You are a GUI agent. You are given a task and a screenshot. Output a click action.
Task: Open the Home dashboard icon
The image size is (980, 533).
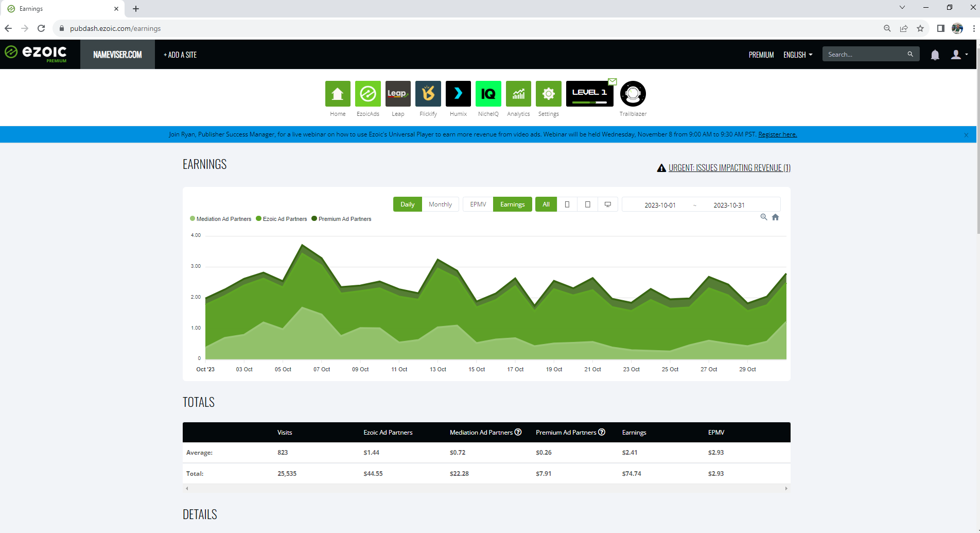coord(338,94)
